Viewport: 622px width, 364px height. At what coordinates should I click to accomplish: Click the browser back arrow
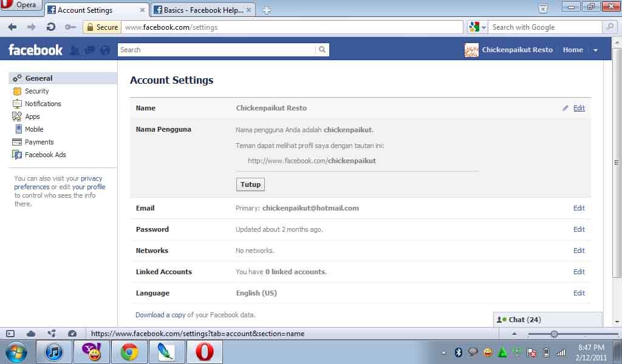(x=12, y=27)
